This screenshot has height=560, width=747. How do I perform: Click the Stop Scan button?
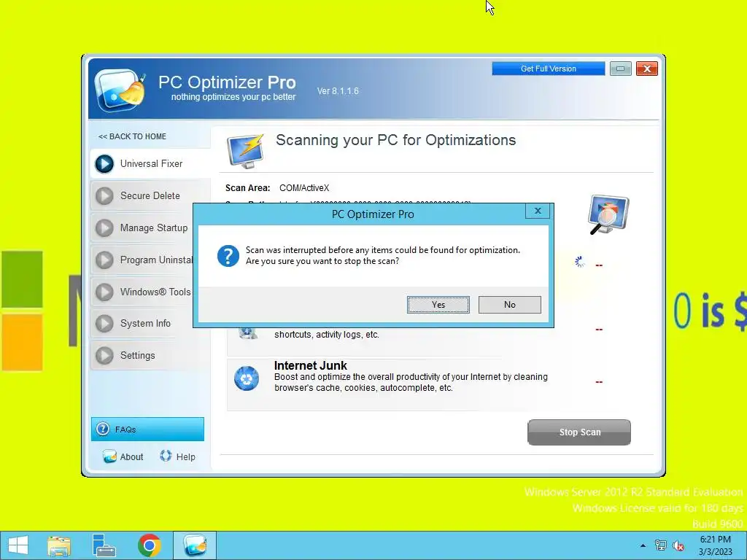pos(579,432)
